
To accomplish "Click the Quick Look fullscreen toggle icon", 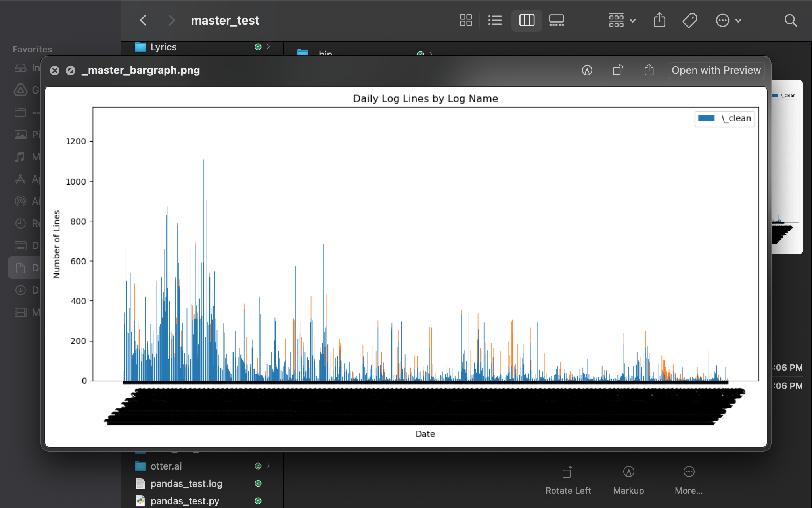I will click(71, 71).
